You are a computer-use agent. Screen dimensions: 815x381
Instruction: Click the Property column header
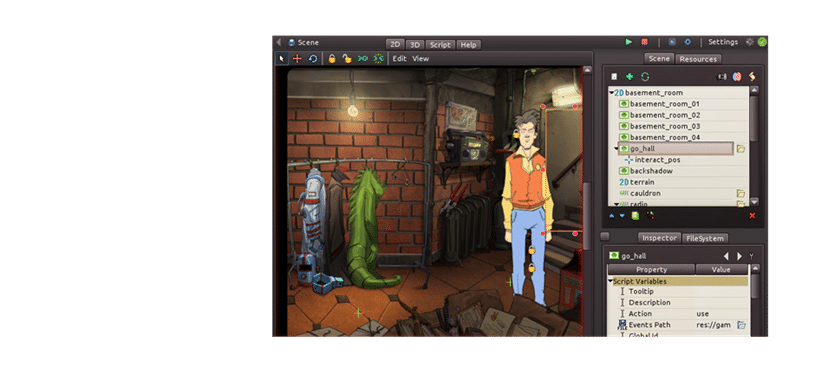[651, 269]
